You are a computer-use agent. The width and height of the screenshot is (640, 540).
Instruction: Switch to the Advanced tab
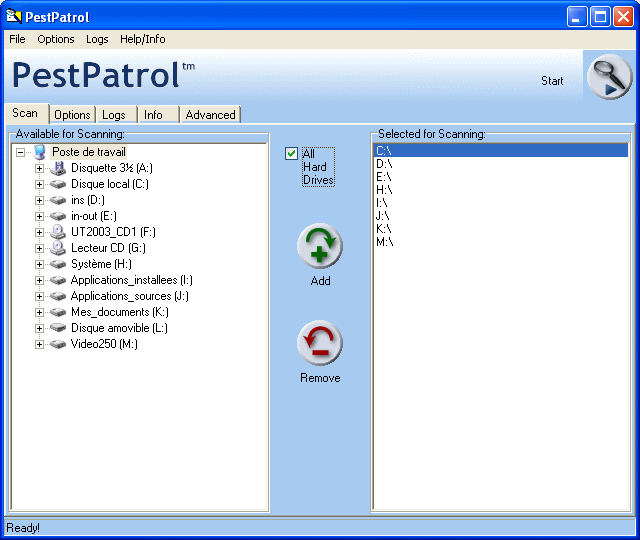point(211,115)
